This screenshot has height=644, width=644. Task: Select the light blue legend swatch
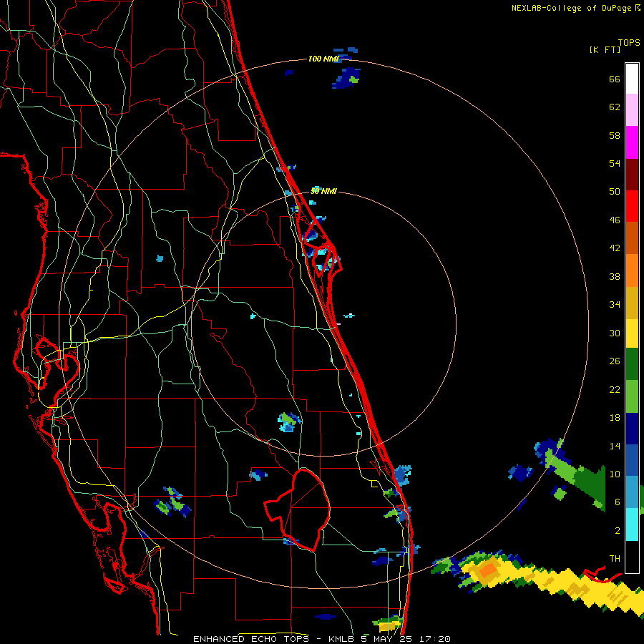(632, 492)
